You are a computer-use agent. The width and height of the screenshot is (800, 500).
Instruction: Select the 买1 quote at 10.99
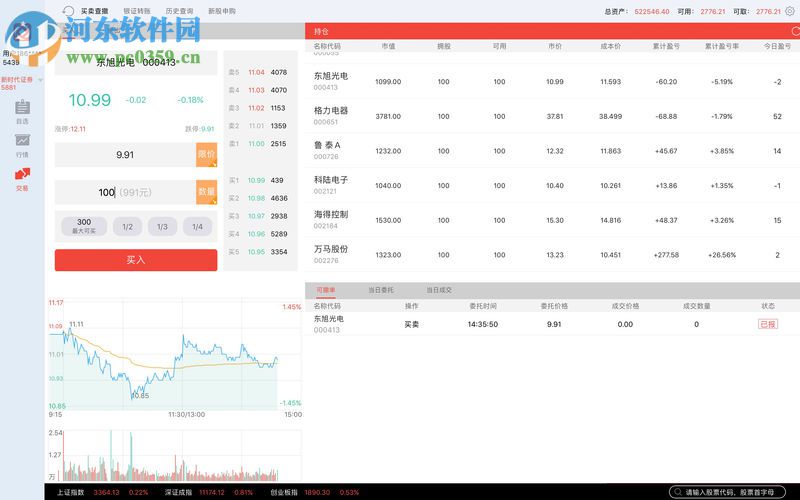tap(258, 180)
